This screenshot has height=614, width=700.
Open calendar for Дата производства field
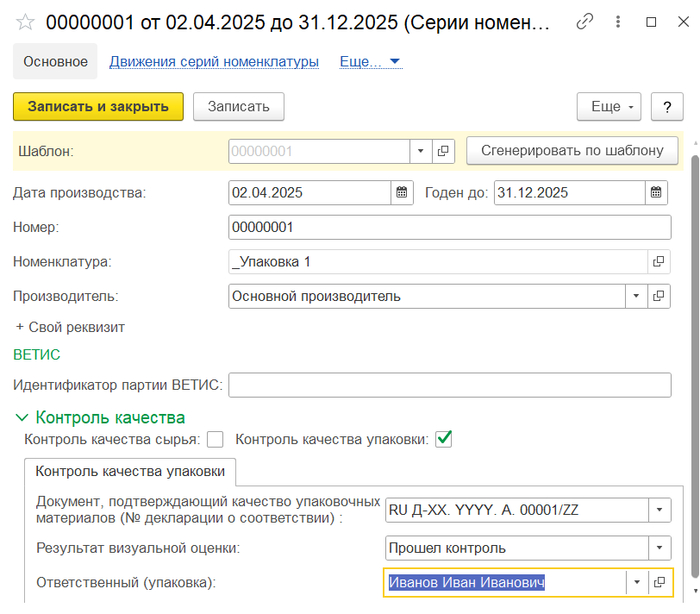point(401,192)
